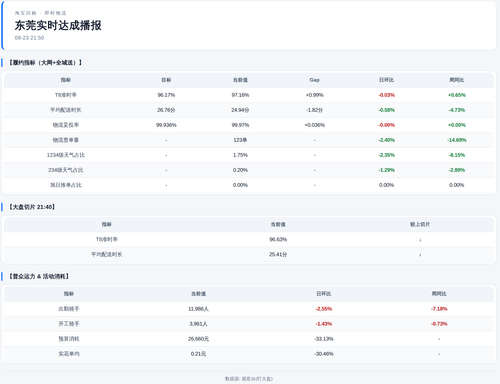The width and height of the screenshot is (500, 384).
Task: Click the data source footer text
Action: coord(249,379)
